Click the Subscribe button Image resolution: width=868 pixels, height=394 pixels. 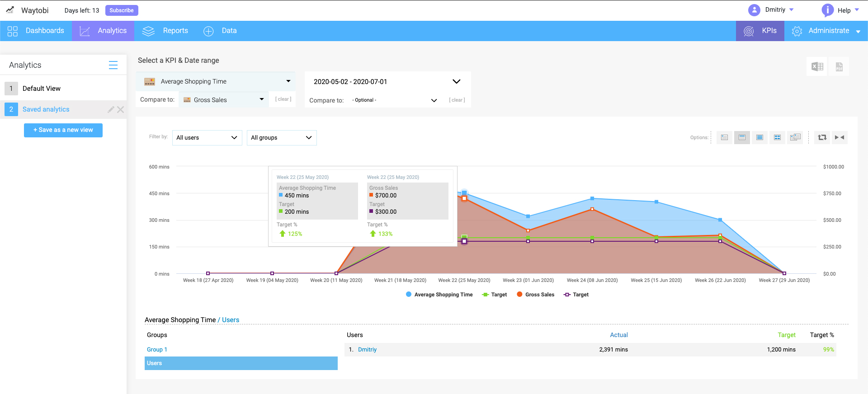122,10
